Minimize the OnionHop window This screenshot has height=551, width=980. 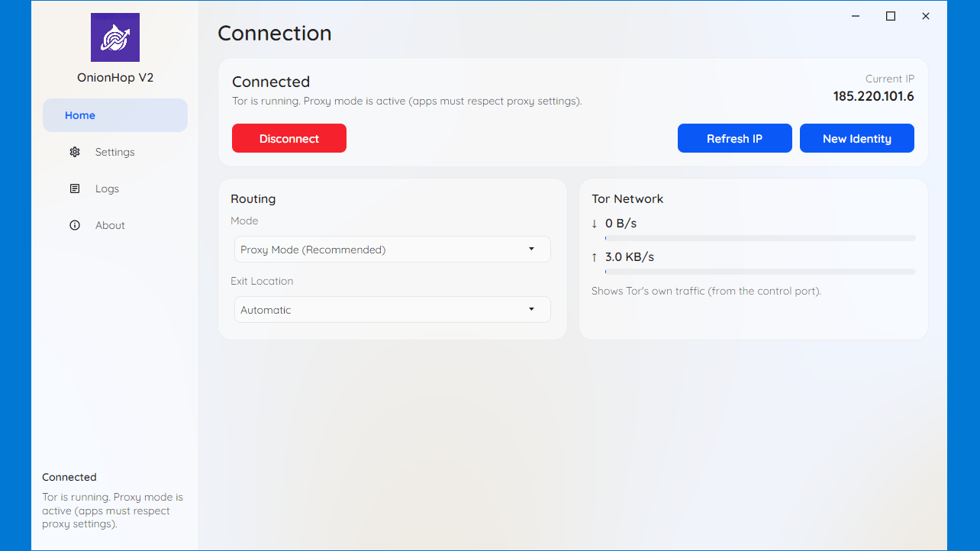click(x=855, y=16)
